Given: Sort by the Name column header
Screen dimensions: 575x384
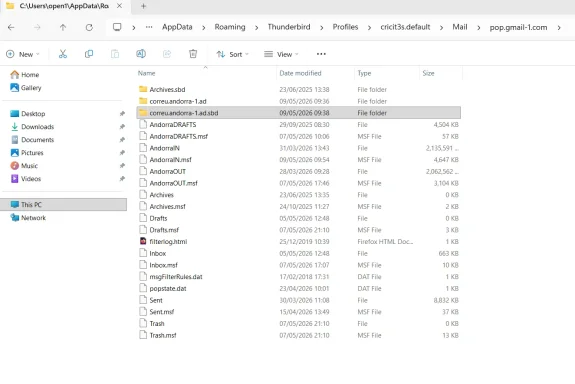Looking at the screenshot, I should pos(147,73).
